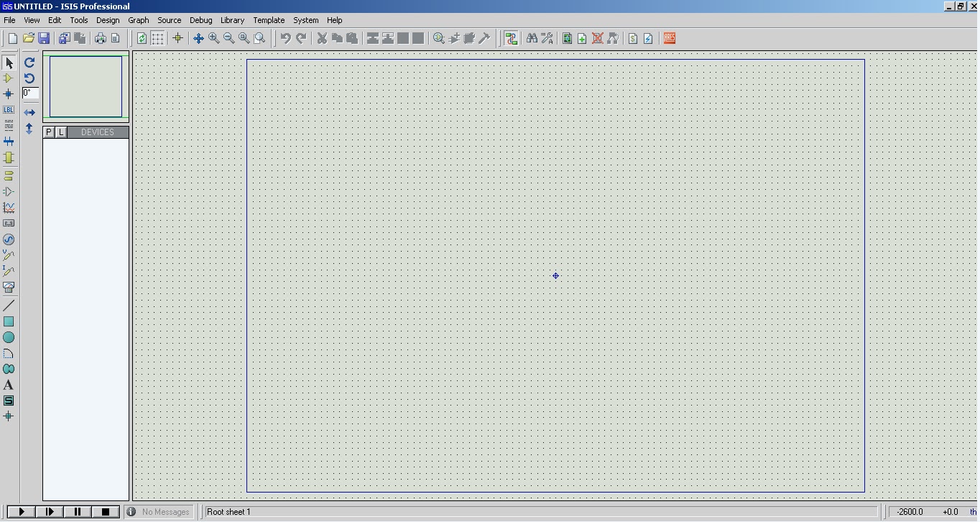The width and height of the screenshot is (980, 522).
Task: Open the System menu
Action: pyautogui.click(x=306, y=20)
